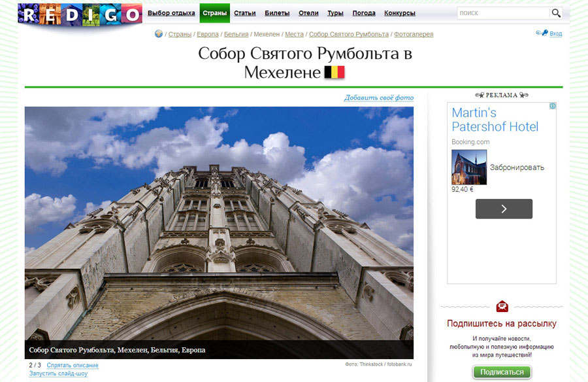
Task: Click the red envelope newsletter icon
Action: 502,306
